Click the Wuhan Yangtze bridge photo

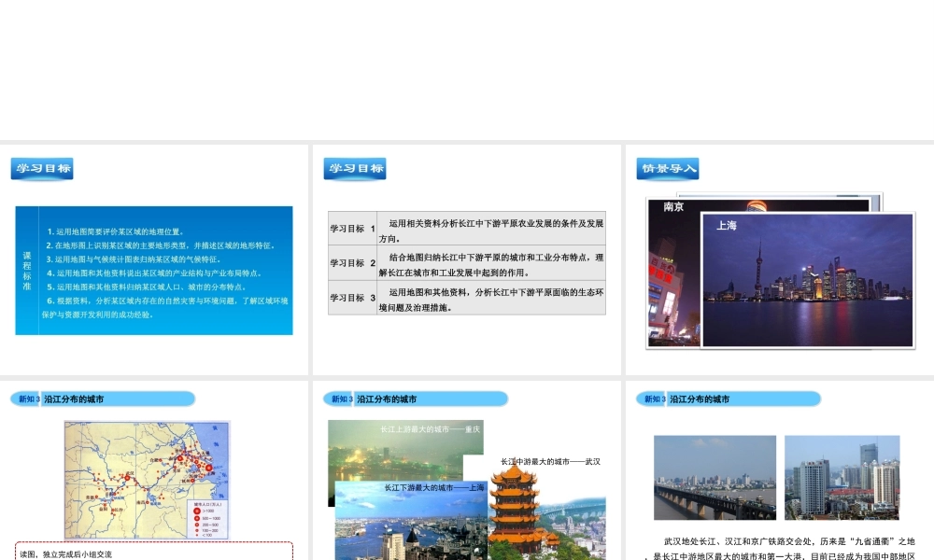(x=715, y=478)
